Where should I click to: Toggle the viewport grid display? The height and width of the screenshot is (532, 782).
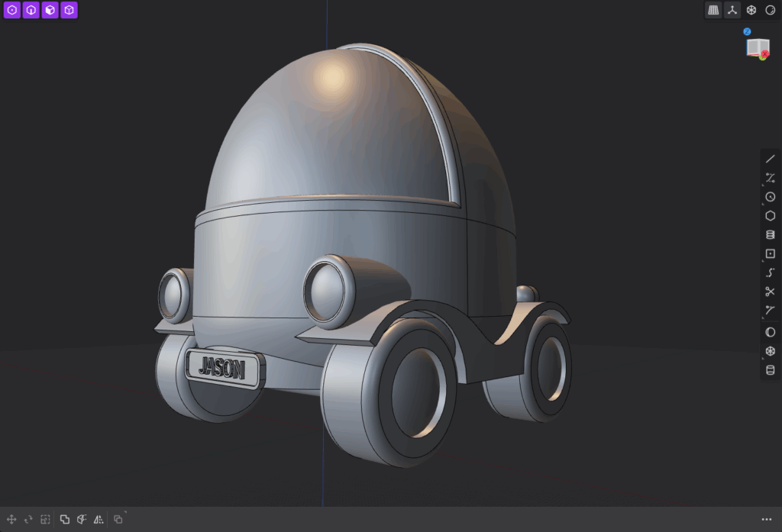pos(713,10)
